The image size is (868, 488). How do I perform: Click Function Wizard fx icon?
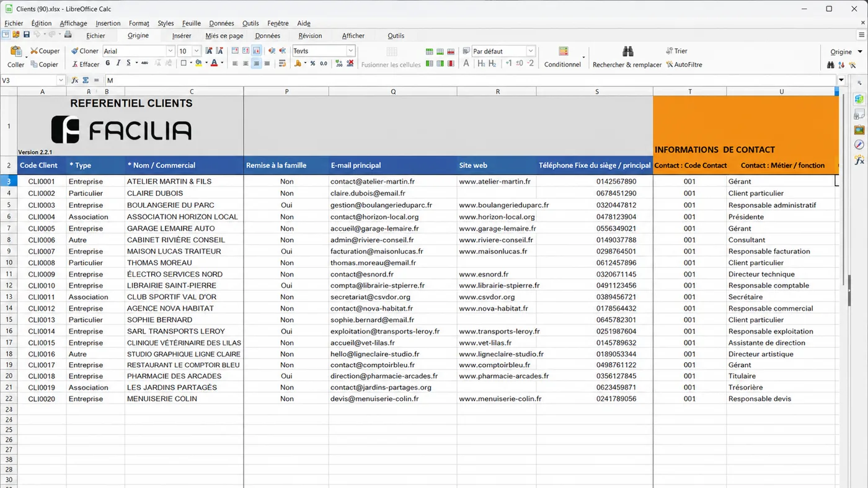click(x=74, y=80)
